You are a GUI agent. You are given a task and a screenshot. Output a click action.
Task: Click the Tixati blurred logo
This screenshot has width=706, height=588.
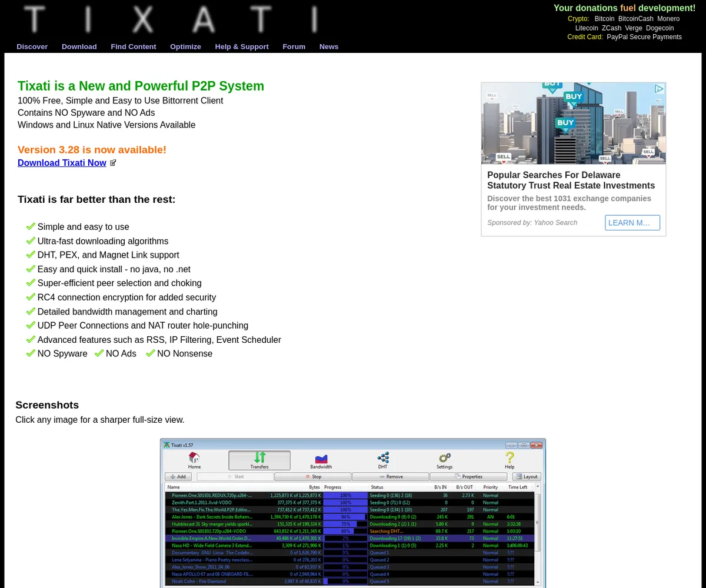click(x=171, y=19)
